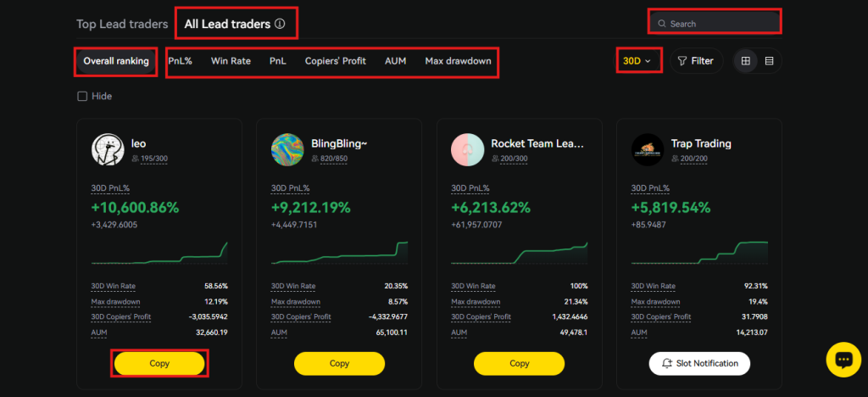The height and width of the screenshot is (397, 868).
Task: Switch to list view layout icon
Action: click(x=769, y=61)
